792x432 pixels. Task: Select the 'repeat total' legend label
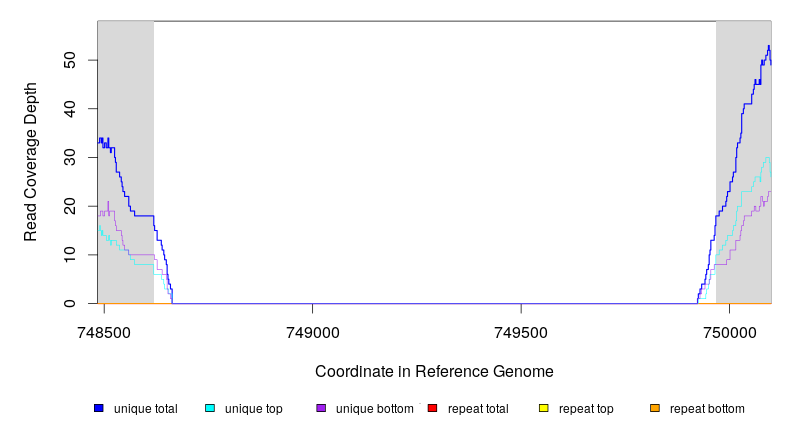pyautogui.click(x=476, y=409)
